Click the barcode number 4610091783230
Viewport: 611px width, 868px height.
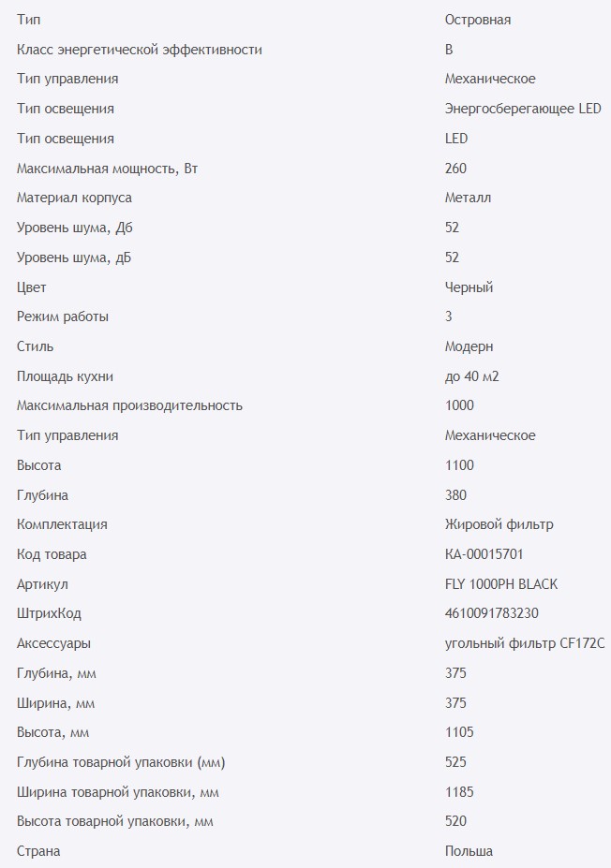click(x=492, y=613)
